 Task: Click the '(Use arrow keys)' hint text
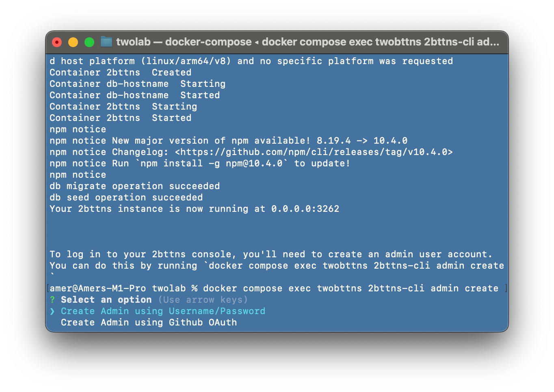[x=203, y=300]
